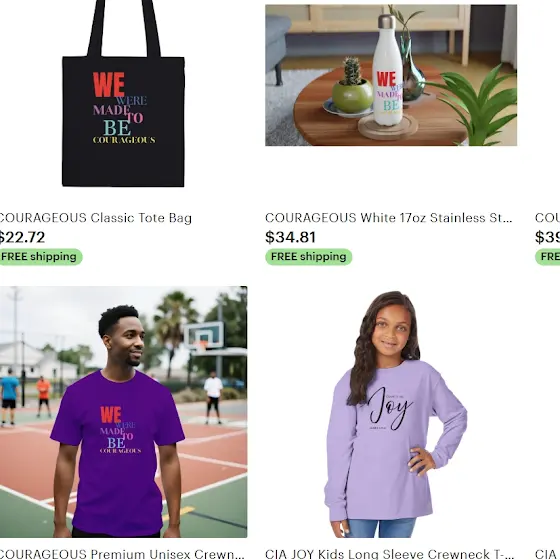The width and height of the screenshot is (560, 560).
Task: View the purple COURAGEOUS T-shirt product photo
Action: coord(123,412)
